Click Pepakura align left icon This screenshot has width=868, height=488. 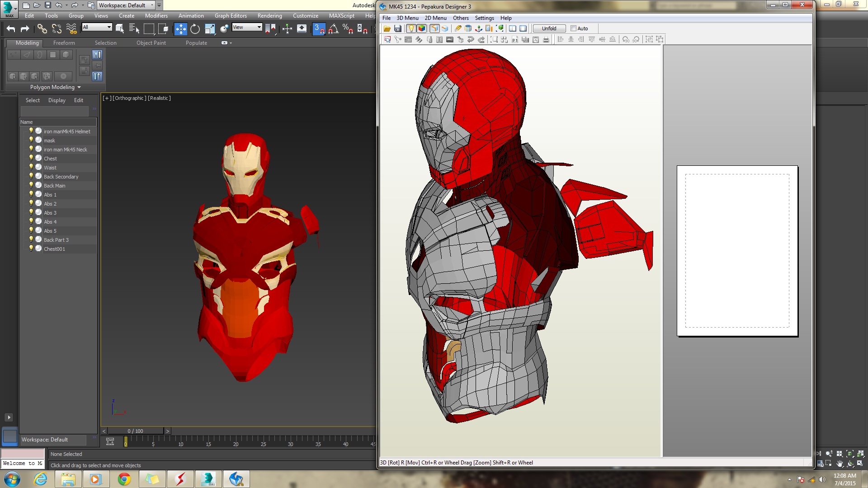point(561,40)
